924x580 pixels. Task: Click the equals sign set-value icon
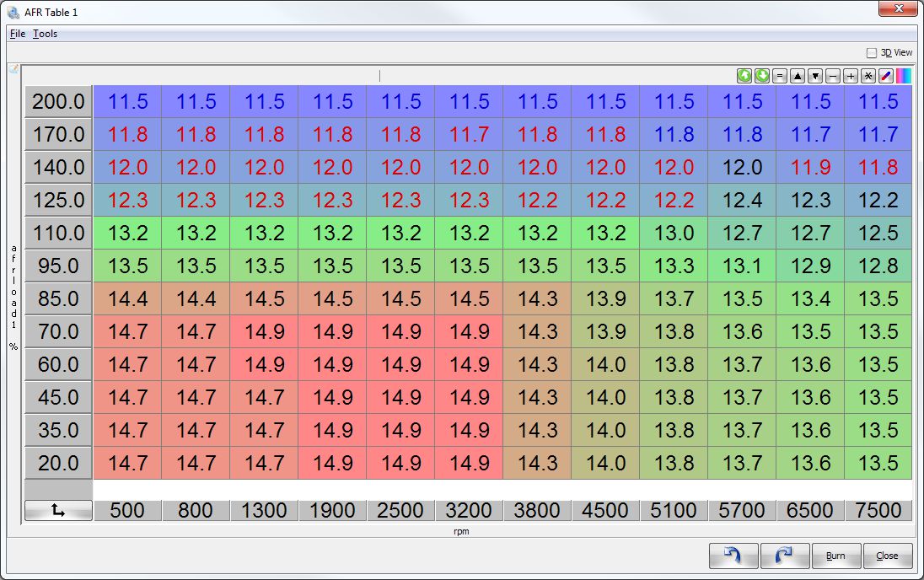click(x=780, y=76)
